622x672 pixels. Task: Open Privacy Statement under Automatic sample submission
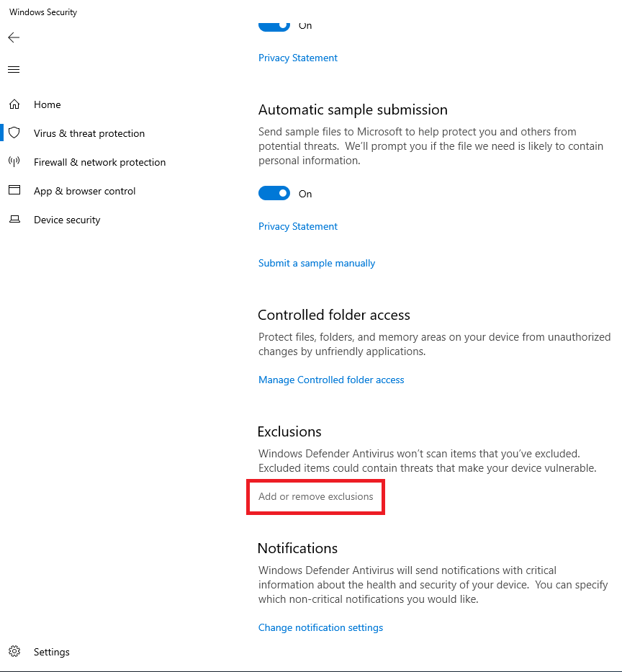pos(298,226)
